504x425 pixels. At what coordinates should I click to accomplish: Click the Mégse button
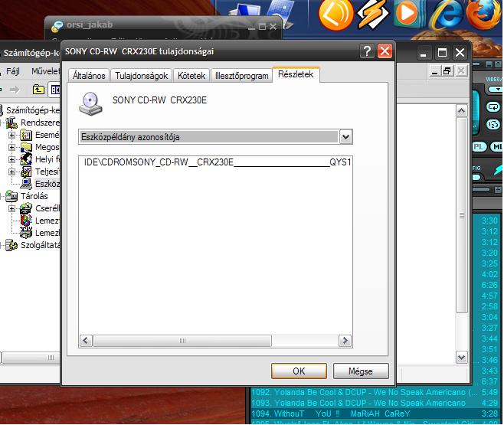[361, 371]
